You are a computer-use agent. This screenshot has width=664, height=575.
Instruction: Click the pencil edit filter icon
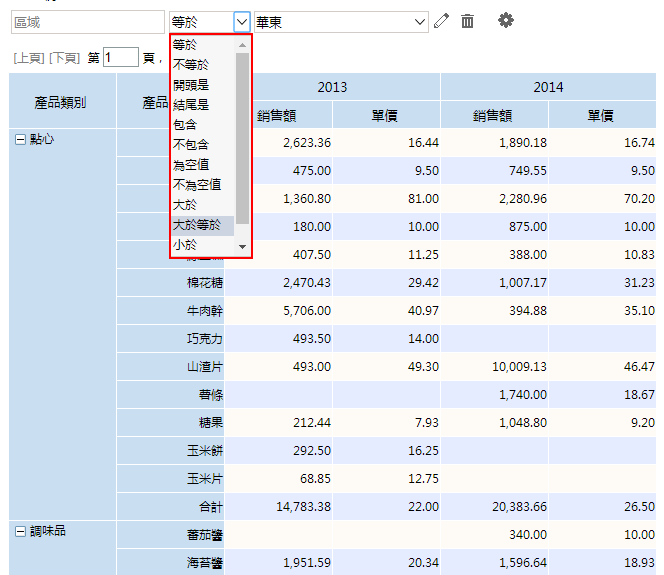pos(441,21)
